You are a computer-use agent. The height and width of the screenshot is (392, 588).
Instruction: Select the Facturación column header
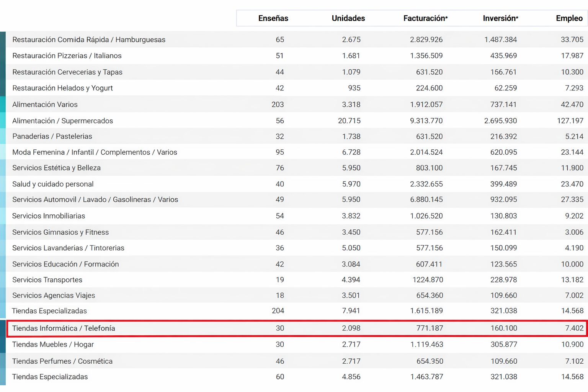(425, 18)
